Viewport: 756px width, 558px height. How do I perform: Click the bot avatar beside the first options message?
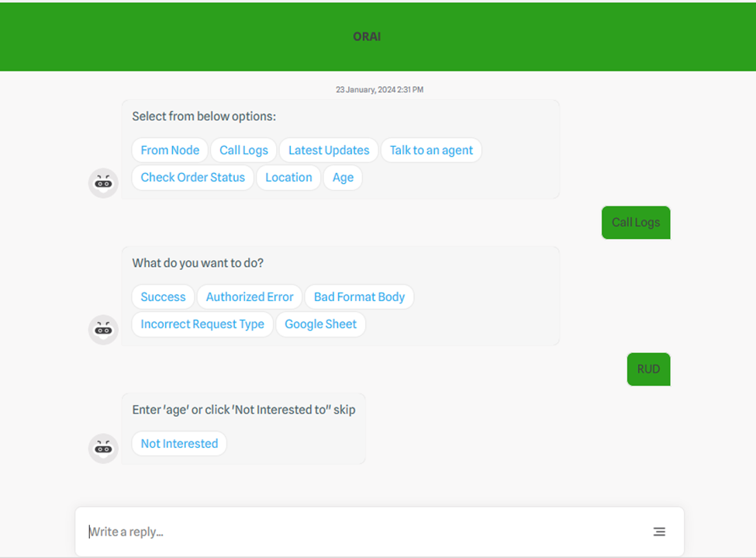103,183
